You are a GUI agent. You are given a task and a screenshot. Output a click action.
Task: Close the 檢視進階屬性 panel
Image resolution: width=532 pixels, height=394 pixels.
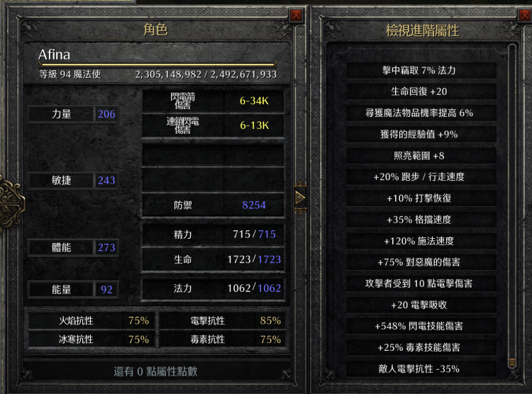point(525,16)
